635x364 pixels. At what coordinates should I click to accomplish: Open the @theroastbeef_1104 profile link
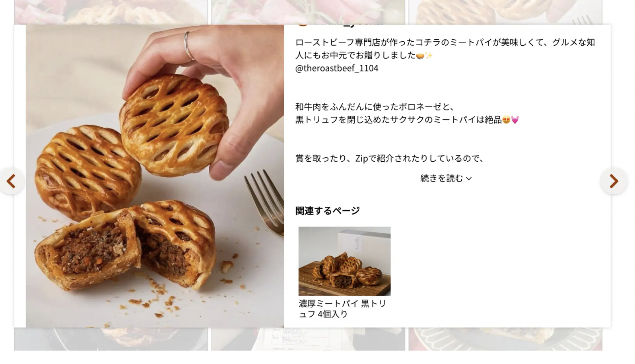pyautogui.click(x=337, y=68)
